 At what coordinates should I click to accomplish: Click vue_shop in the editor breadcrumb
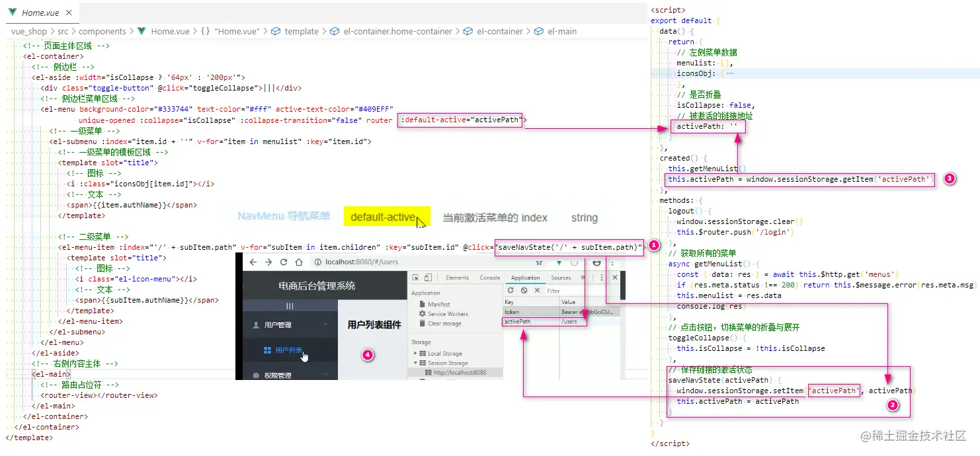pyautogui.click(x=28, y=31)
